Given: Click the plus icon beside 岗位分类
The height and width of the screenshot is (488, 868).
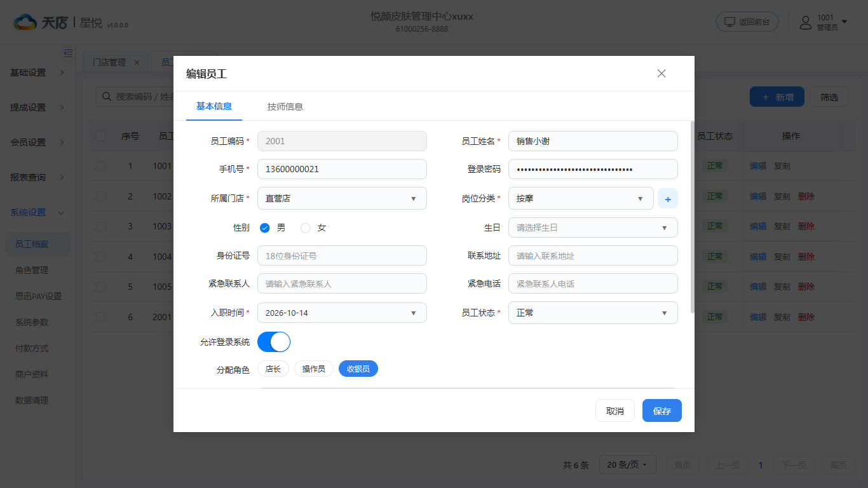Looking at the screenshot, I should tap(668, 199).
